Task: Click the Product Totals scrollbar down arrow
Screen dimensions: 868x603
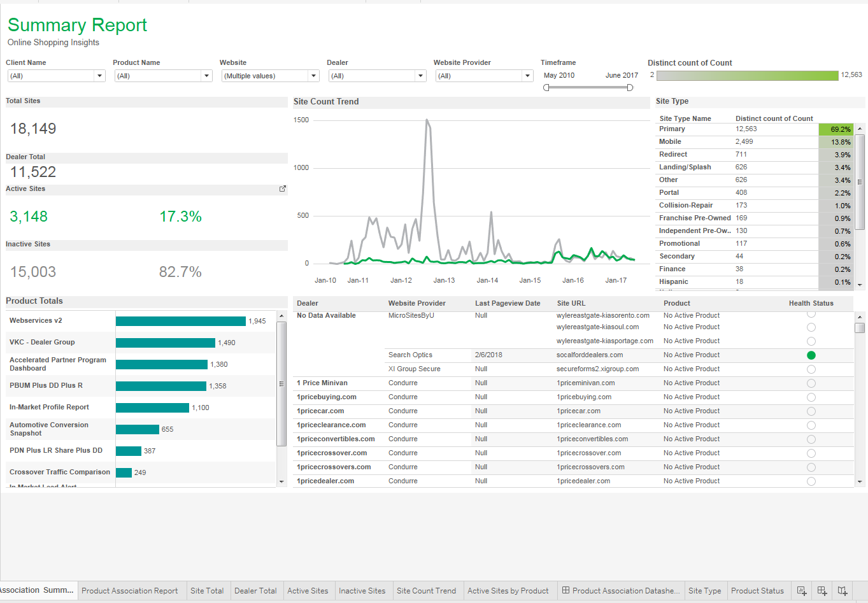Action: (x=281, y=482)
